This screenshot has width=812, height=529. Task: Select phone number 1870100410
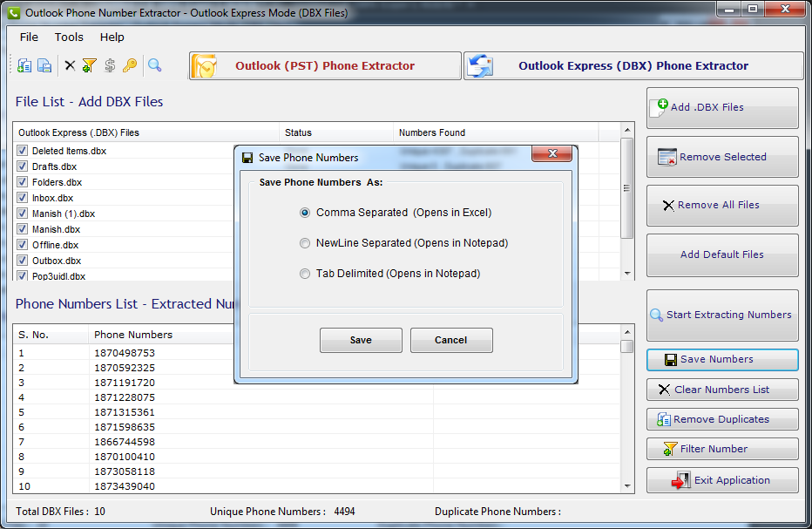125,457
